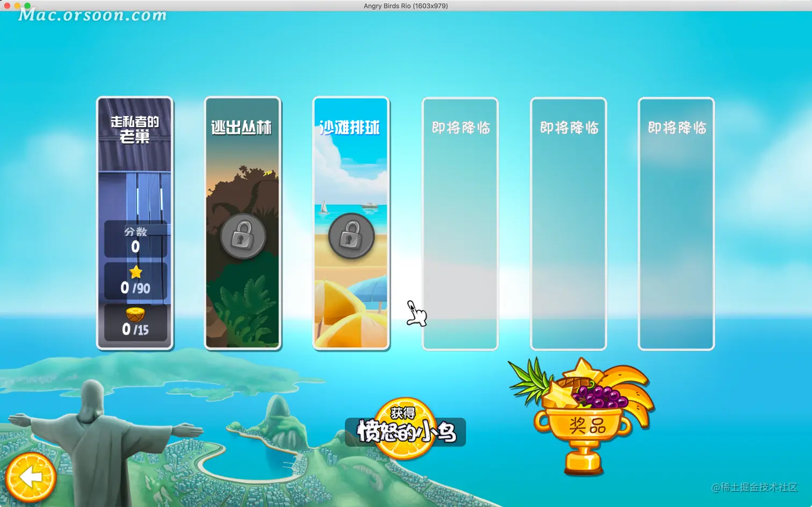Click the 分数 score label
The width and height of the screenshot is (812, 507).
tap(135, 231)
